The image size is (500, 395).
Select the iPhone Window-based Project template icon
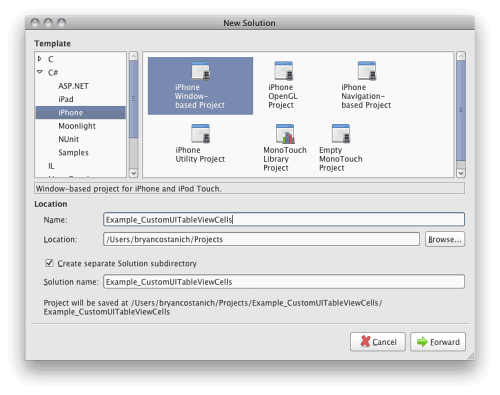(200, 71)
